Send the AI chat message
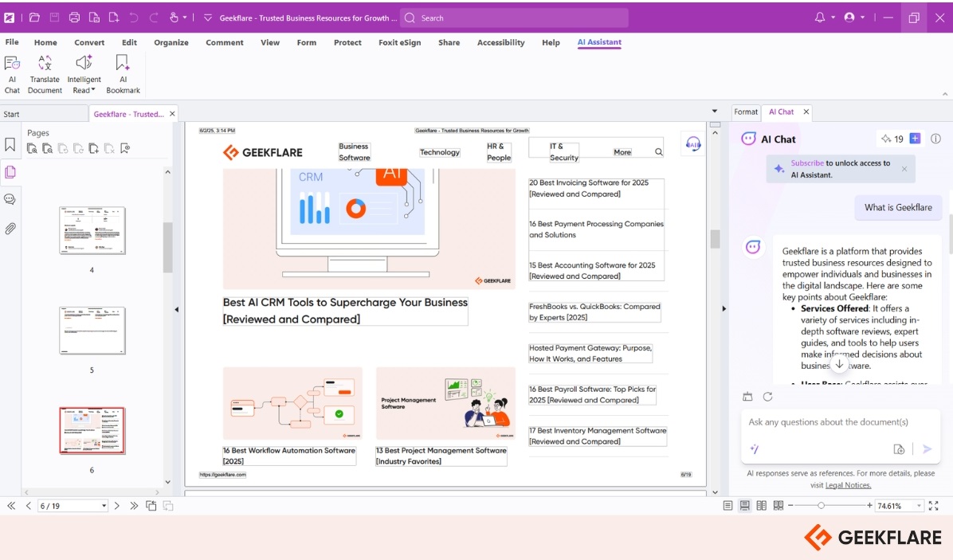953x560 pixels. tap(927, 448)
